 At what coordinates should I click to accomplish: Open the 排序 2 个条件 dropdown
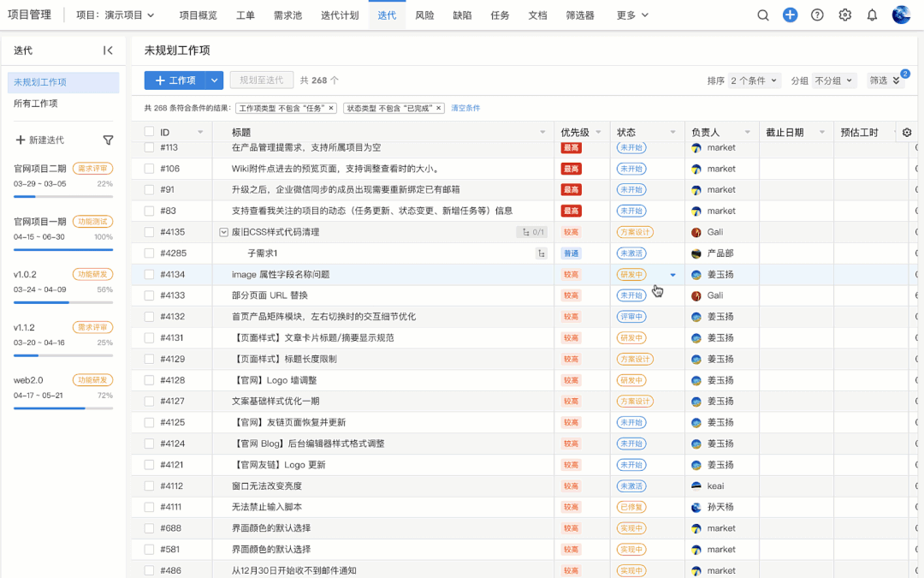point(754,80)
